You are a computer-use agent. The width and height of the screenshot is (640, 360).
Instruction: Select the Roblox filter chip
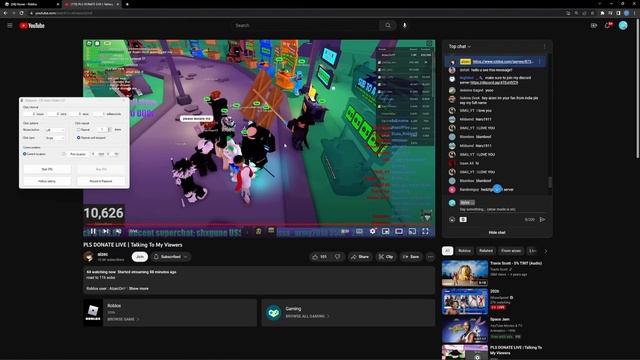point(464,251)
